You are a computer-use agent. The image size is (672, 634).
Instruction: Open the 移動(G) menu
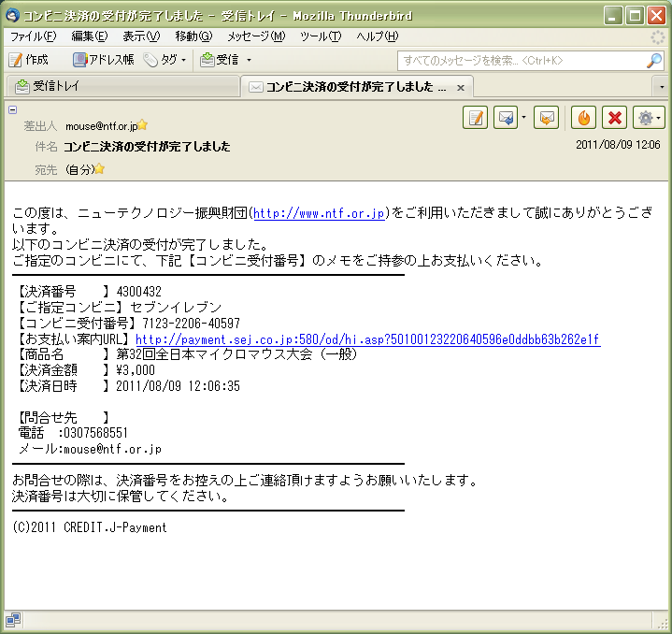coord(193,36)
